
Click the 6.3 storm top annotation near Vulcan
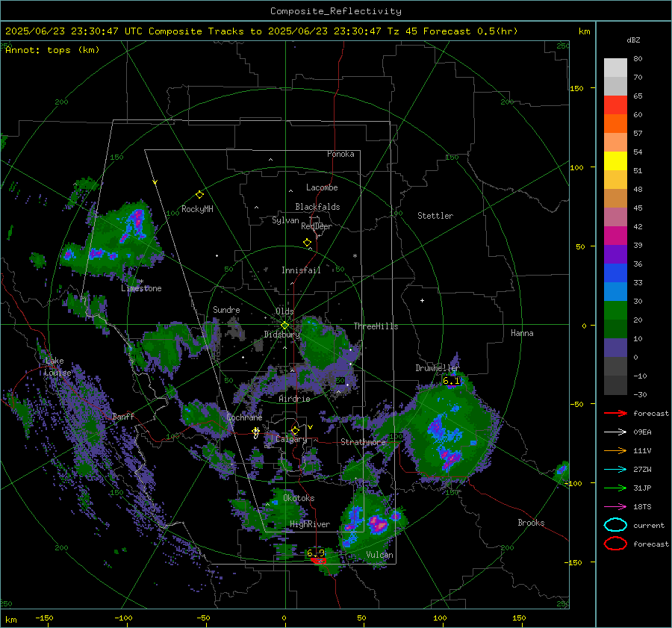pyautogui.click(x=315, y=553)
